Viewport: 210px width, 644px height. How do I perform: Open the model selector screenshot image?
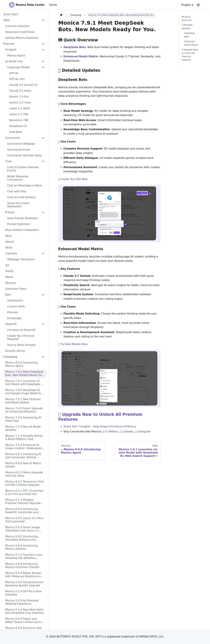pyautogui.click(x=109, y=378)
